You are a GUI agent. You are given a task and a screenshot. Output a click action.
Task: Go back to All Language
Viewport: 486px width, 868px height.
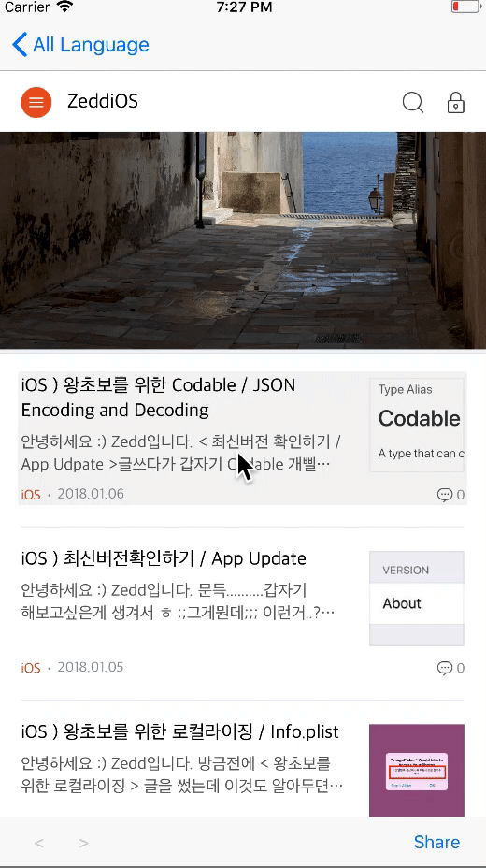80,44
